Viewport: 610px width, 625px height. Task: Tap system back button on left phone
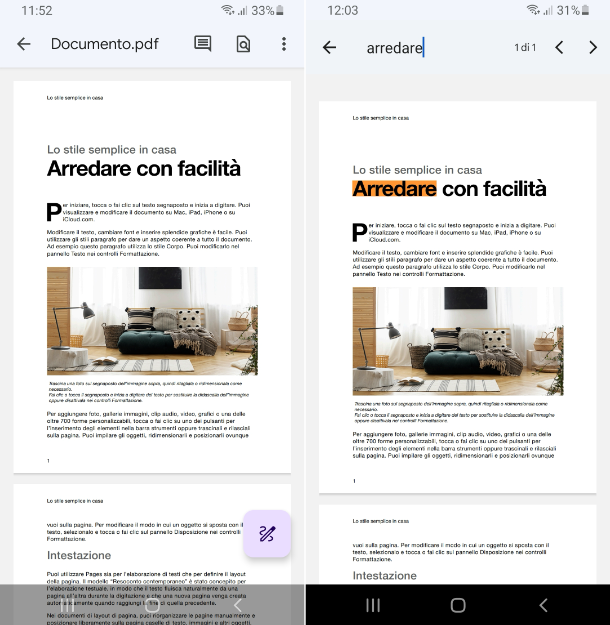click(x=238, y=605)
